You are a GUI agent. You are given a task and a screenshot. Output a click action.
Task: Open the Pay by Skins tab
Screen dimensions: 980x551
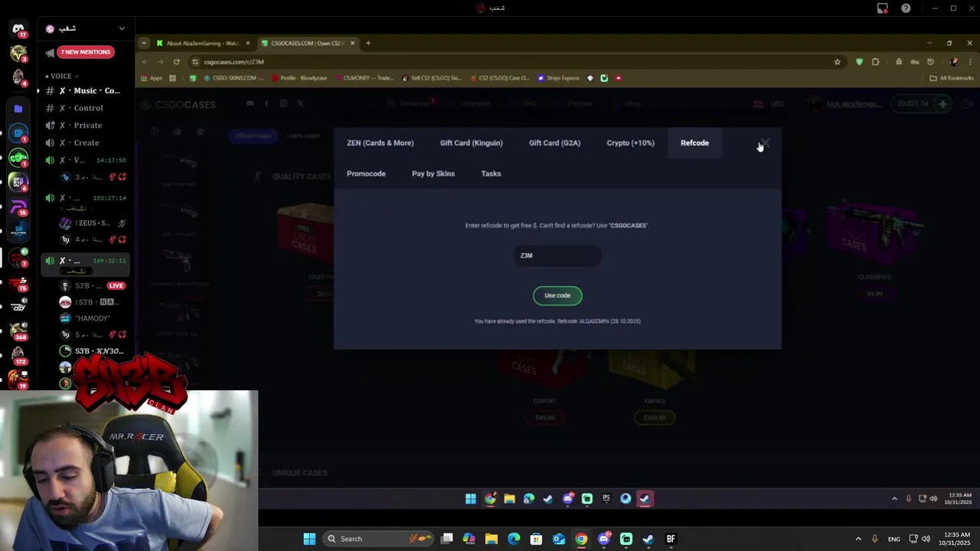(x=433, y=174)
